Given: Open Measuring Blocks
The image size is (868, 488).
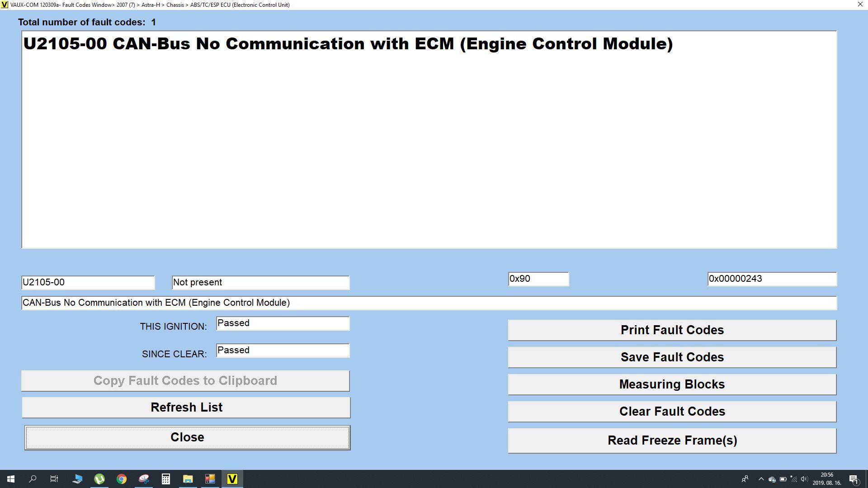Looking at the screenshot, I should tap(672, 384).
